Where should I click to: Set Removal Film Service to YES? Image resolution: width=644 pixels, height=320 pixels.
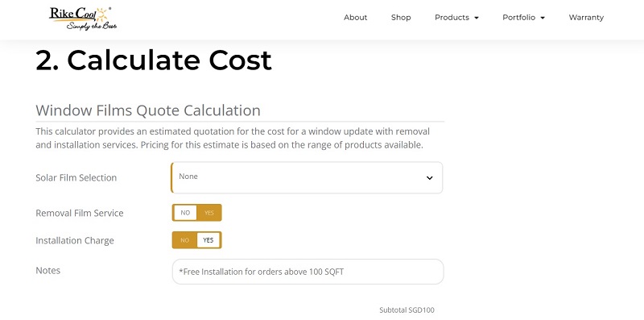click(x=209, y=213)
